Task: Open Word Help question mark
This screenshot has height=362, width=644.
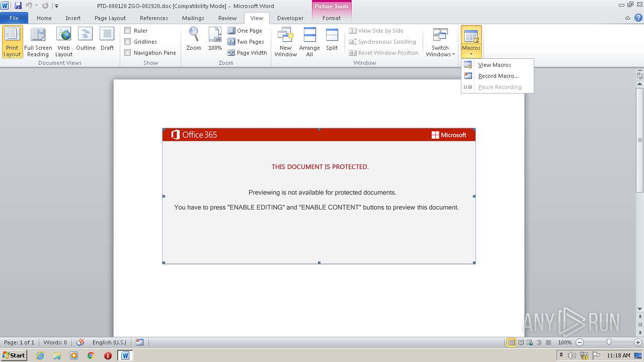Action: click(638, 18)
